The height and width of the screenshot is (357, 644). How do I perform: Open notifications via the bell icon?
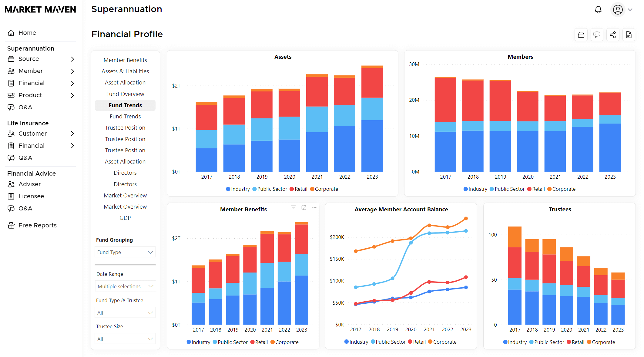[598, 9]
